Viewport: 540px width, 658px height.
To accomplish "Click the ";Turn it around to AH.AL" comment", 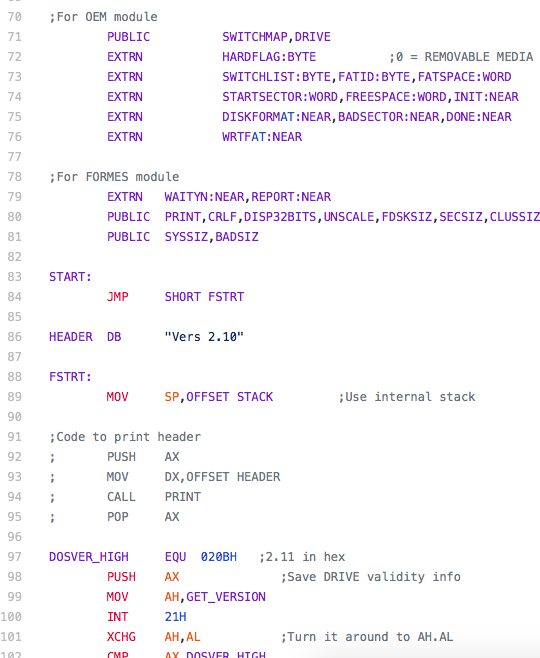I will click(x=367, y=637).
